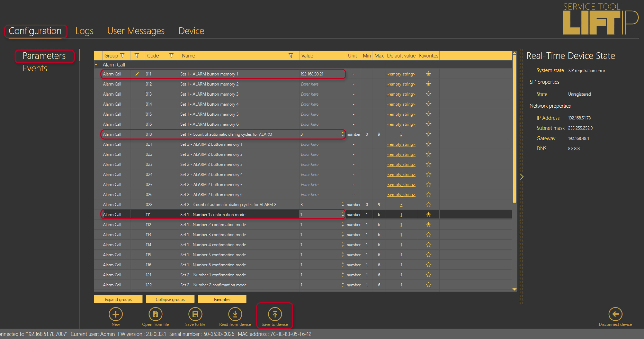Select Events in the side menu

(x=35, y=68)
